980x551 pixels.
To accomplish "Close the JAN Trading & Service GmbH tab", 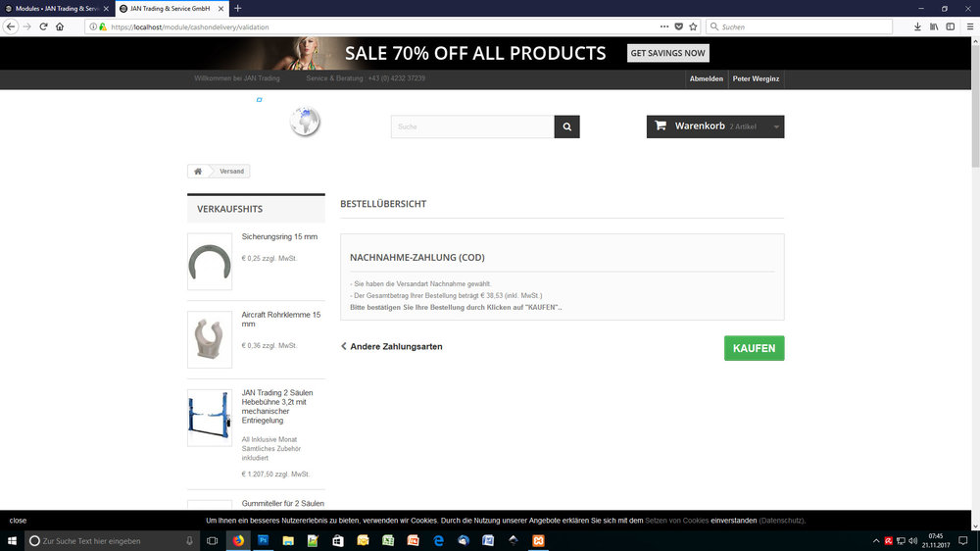I will tap(220, 9).
